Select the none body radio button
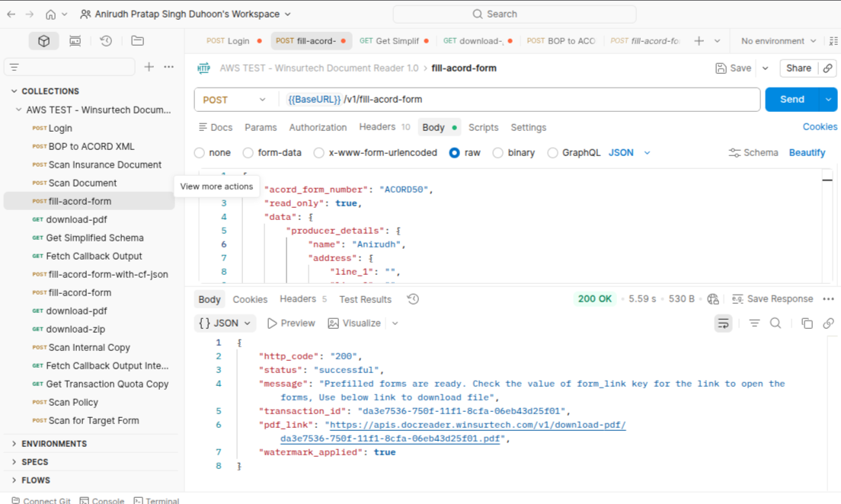This screenshot has width=841, height=504. pyautogui.click(x=200, y=153)
